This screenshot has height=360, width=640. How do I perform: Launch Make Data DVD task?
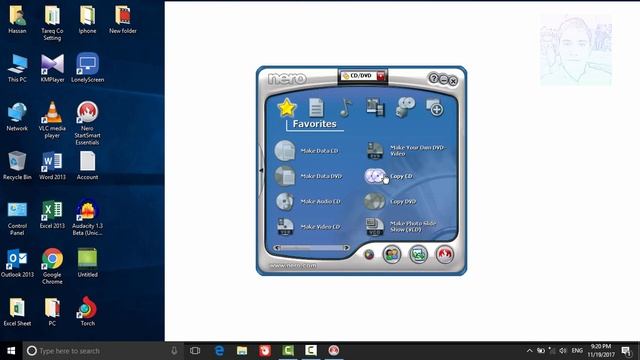coord(308,176)
